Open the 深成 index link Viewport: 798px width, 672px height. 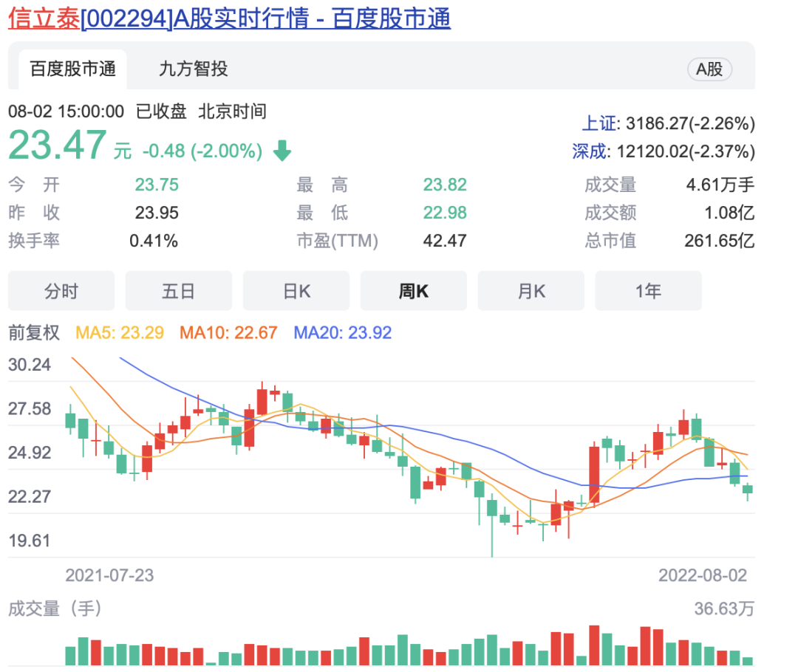tap(590, 152)
